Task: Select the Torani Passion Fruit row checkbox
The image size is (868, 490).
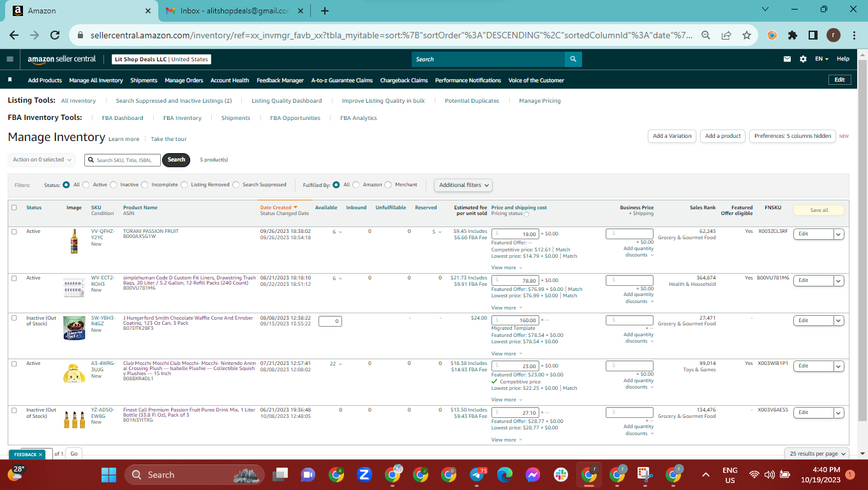Action: [14, 232]
